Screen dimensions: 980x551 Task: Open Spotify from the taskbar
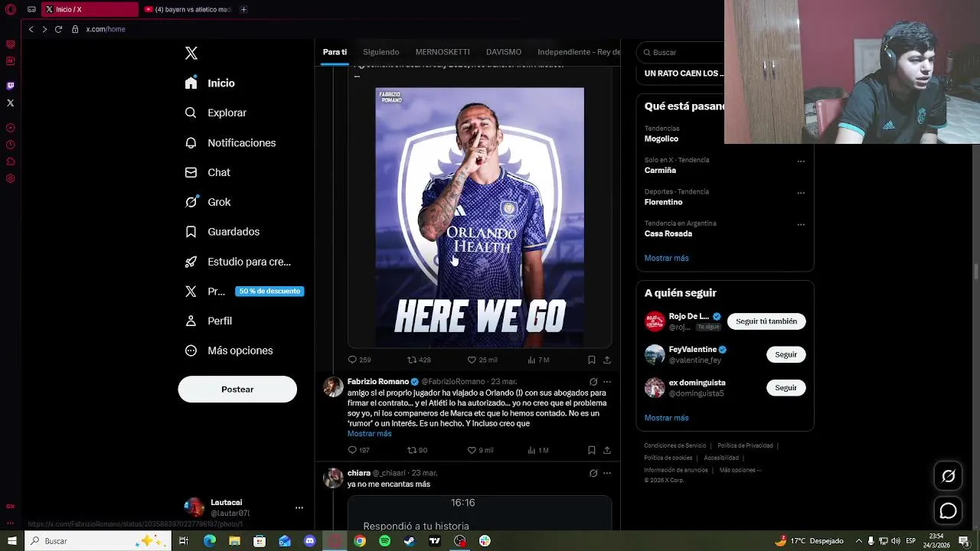[x=384, y=541]
